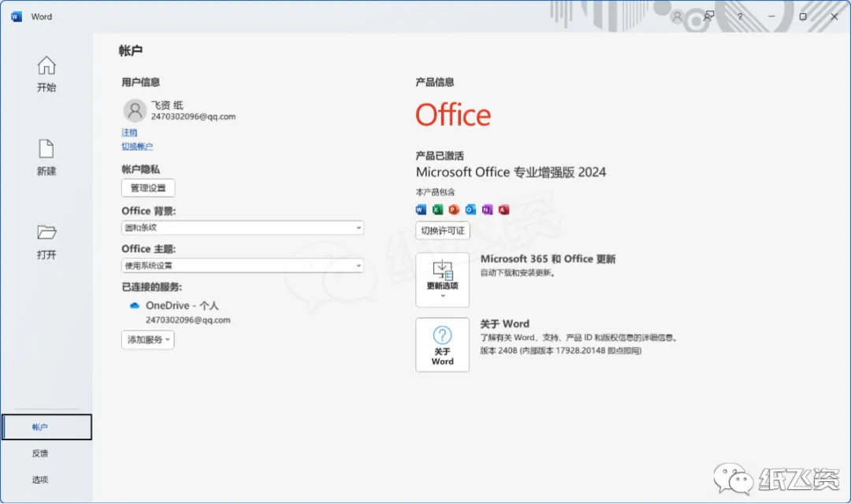The image size is (851, 504).
Task: Open 选项 in the sidebar
Action: (x=40, y=480)
